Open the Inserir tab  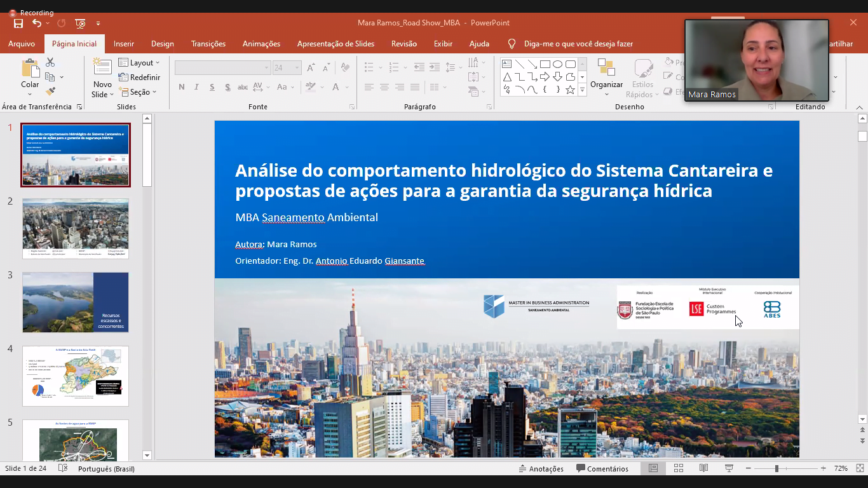(x=123, y=44)
